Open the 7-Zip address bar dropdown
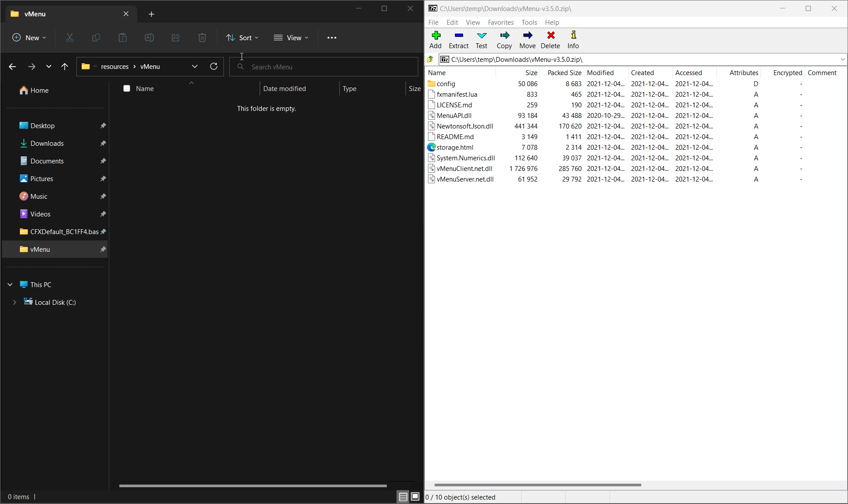Screen dimensions: 848x504 pyautogui.click(x=842, y=59)
